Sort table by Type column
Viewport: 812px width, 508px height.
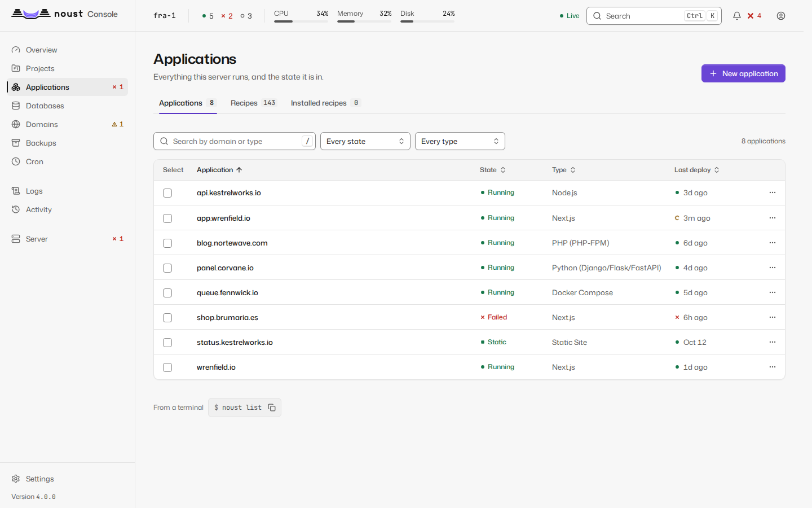pos(564,170)
